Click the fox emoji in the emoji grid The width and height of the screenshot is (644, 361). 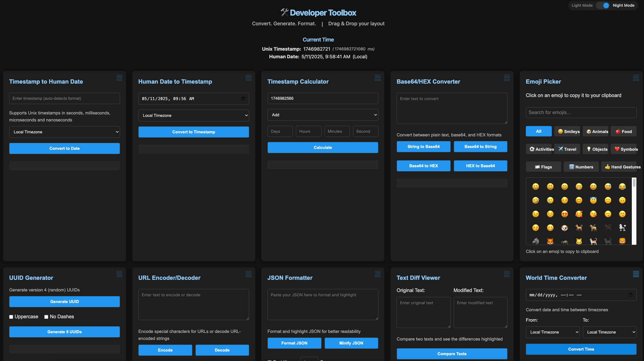coord(550,241)
